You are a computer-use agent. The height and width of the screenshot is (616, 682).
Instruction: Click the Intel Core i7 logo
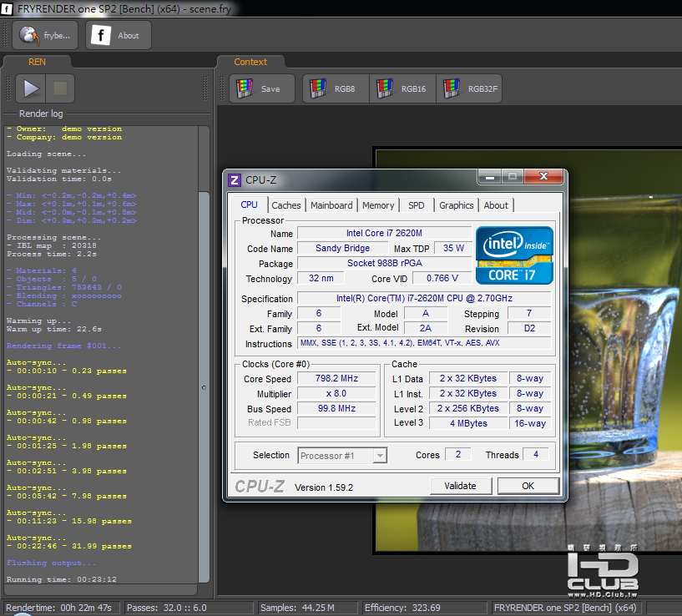coord(514,255)
